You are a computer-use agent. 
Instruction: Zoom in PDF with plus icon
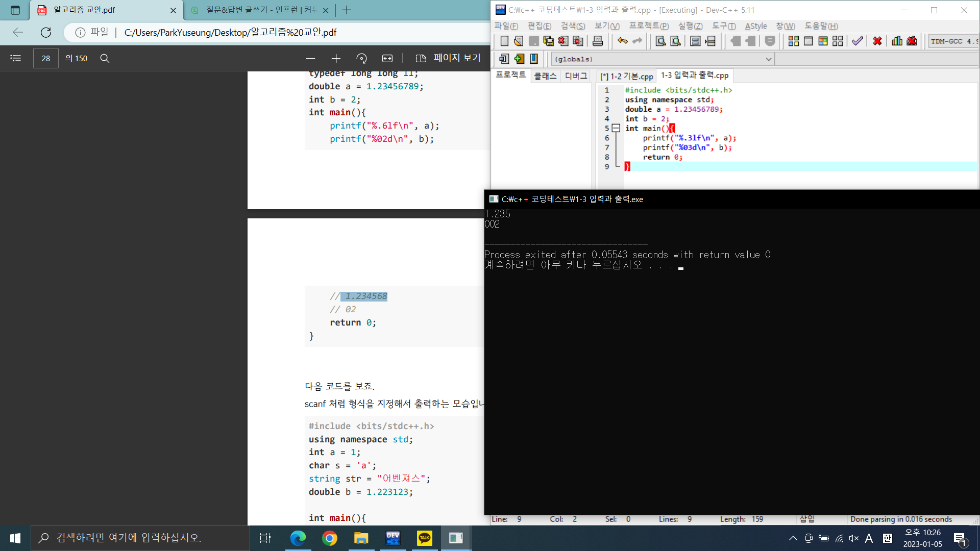click(x=336, y=58)
